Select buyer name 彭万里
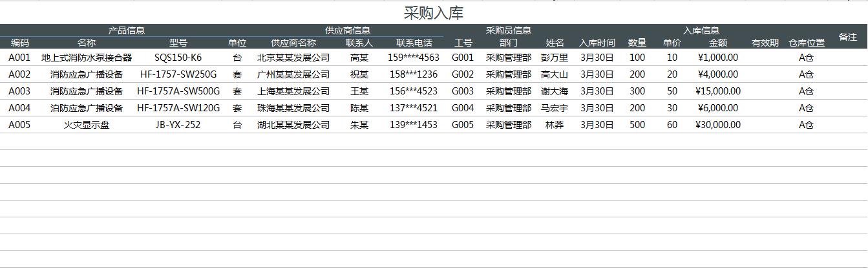The width and height of the screenshot is (868, 273). 555,58
